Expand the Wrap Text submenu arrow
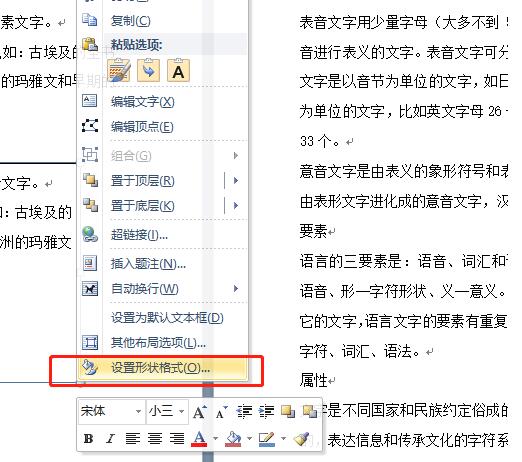 236,289
